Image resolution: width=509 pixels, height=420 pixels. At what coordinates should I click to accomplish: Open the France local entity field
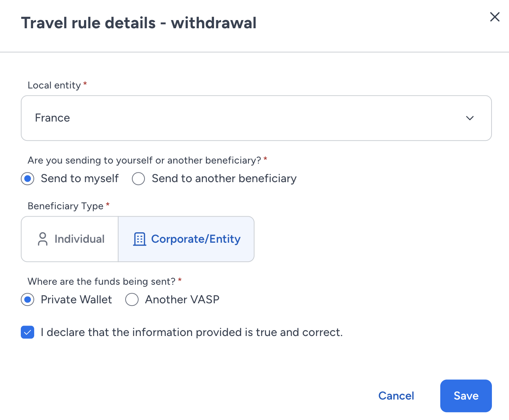coord(256,118)
